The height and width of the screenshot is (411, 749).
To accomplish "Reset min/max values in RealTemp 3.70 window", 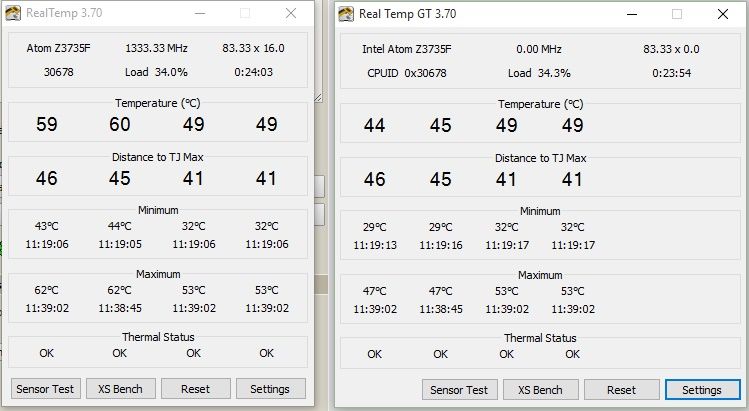I will click(x=195, y=389).
